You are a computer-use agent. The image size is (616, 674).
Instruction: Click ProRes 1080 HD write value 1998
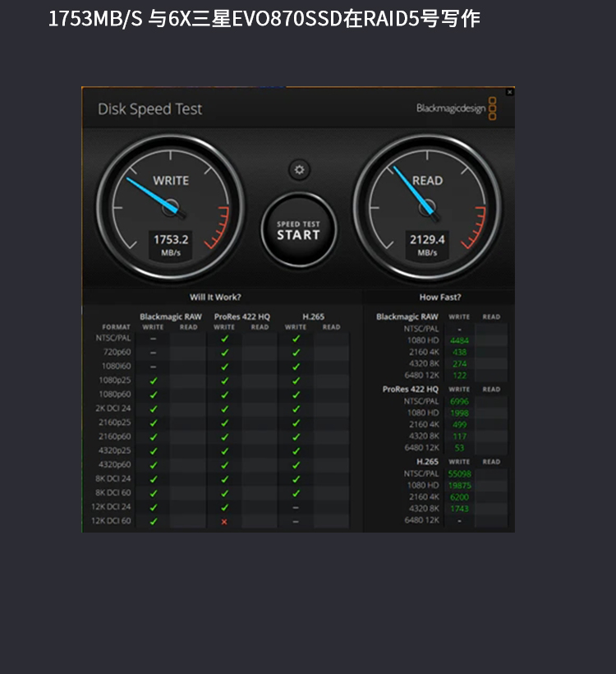[459, 413]
